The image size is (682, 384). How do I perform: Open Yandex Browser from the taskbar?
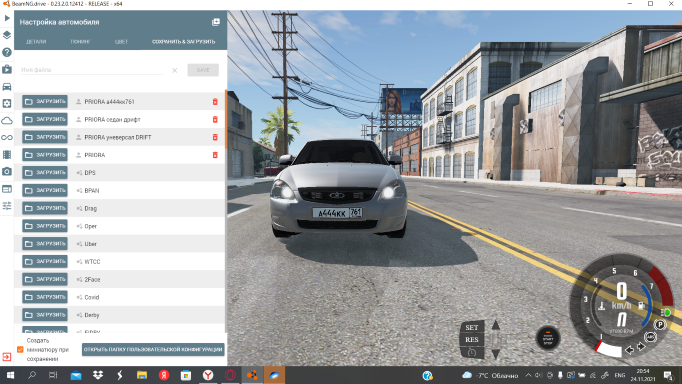(208, 375)
